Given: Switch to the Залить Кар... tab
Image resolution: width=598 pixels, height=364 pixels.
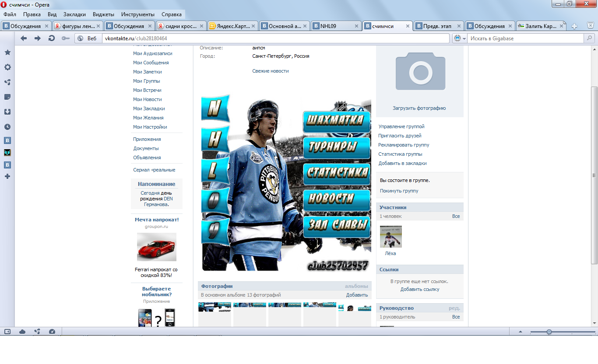Looking at the screenshot, I should pyautogui.click(x=542, y=26).
